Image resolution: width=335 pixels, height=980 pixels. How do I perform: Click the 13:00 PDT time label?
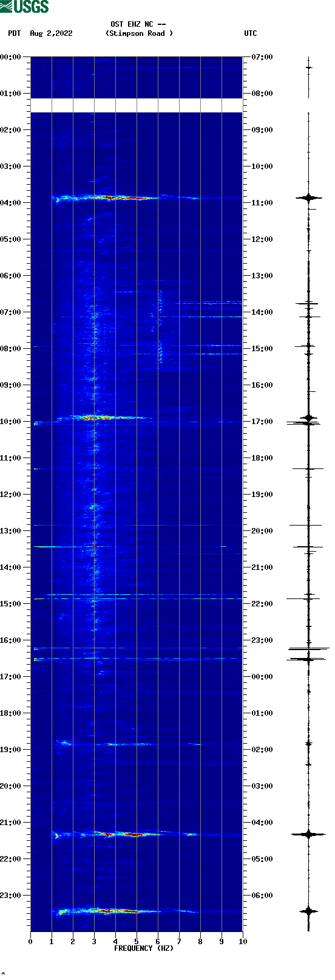[11, 530]
